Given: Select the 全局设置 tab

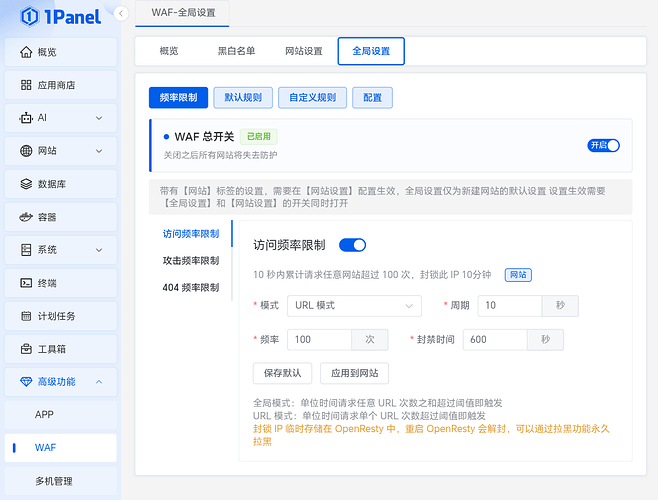Looking at the screenshot, I should point(371,51).
